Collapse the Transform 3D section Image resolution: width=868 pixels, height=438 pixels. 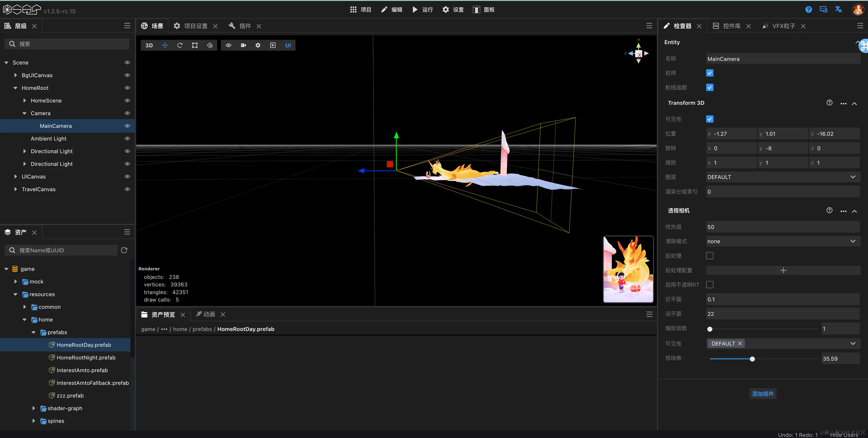(x=854, y=103)
